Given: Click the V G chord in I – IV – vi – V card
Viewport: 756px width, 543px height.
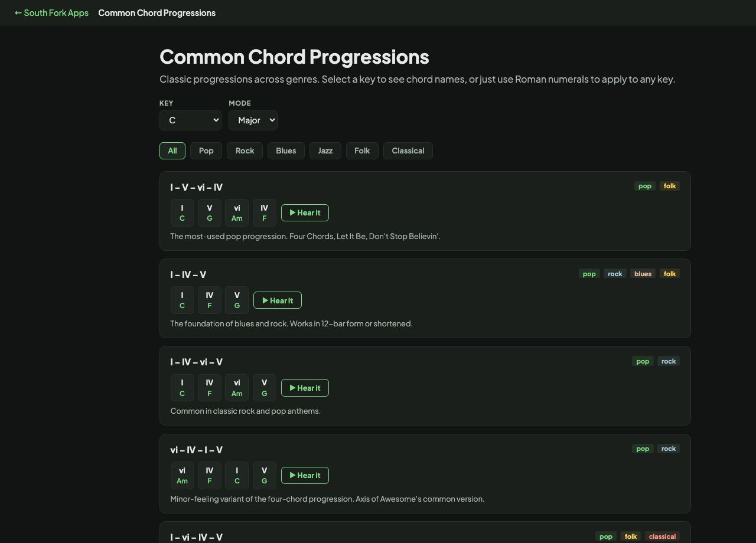Looking at the screenshot, I should 264,388.
